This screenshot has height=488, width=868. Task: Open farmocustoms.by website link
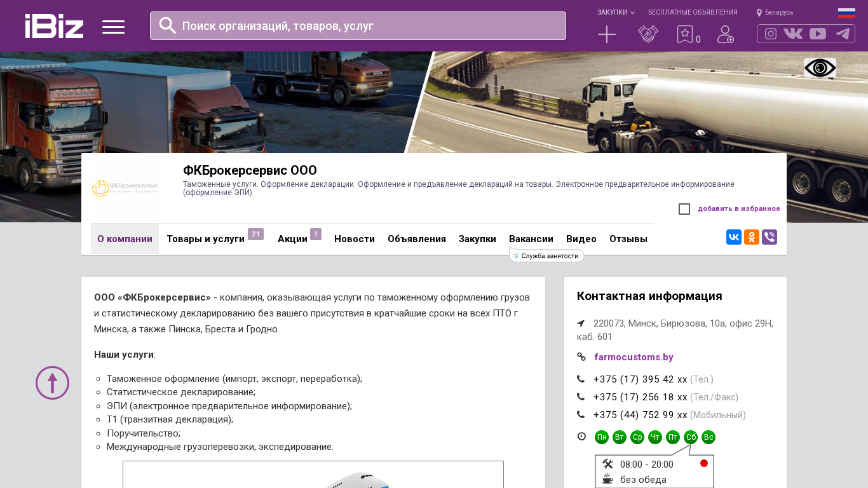click(x=634, y=357)
